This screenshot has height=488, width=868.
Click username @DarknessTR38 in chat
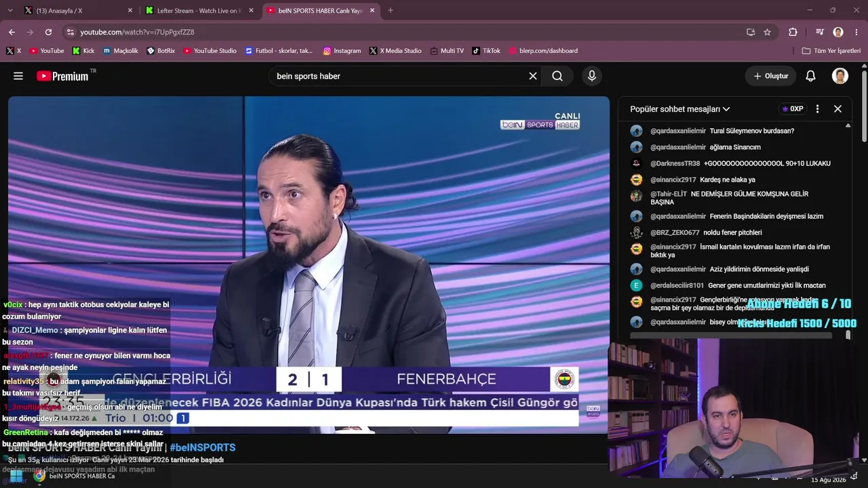coord(675,163)
